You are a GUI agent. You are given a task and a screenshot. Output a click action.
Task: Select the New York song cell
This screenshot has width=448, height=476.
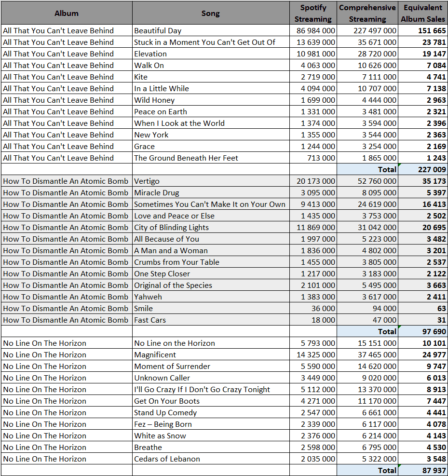tap(211, 135)
